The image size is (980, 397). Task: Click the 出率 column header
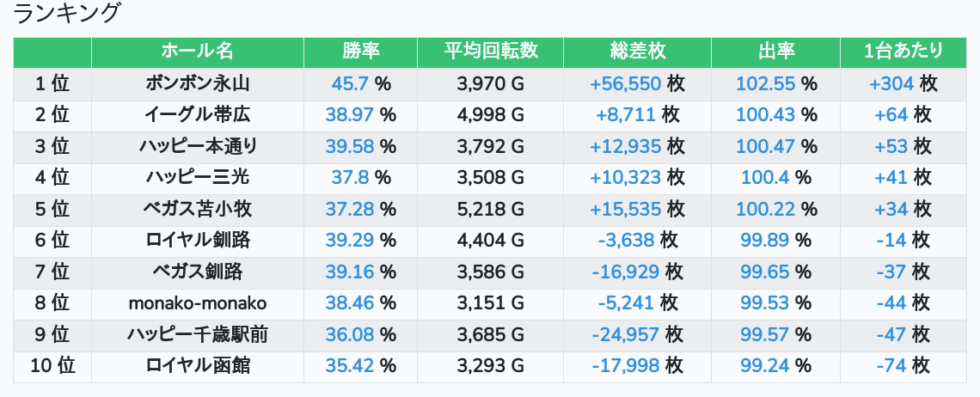tap(775, 52)
